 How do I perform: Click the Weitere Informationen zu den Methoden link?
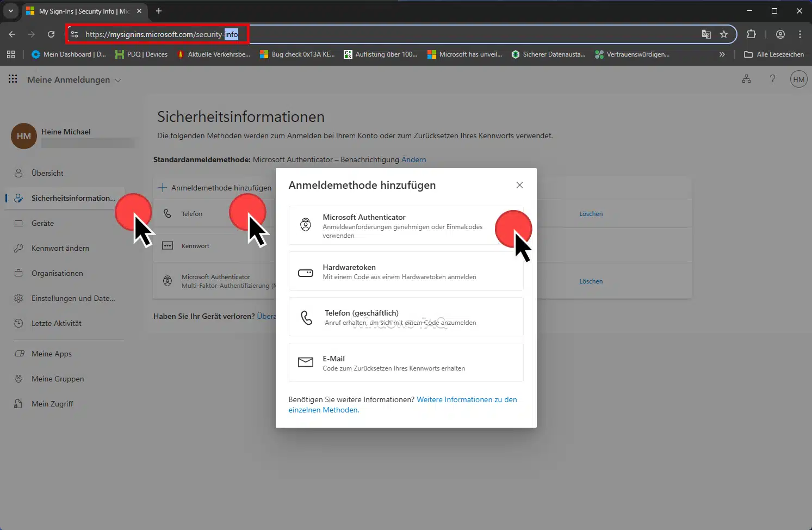466,400
